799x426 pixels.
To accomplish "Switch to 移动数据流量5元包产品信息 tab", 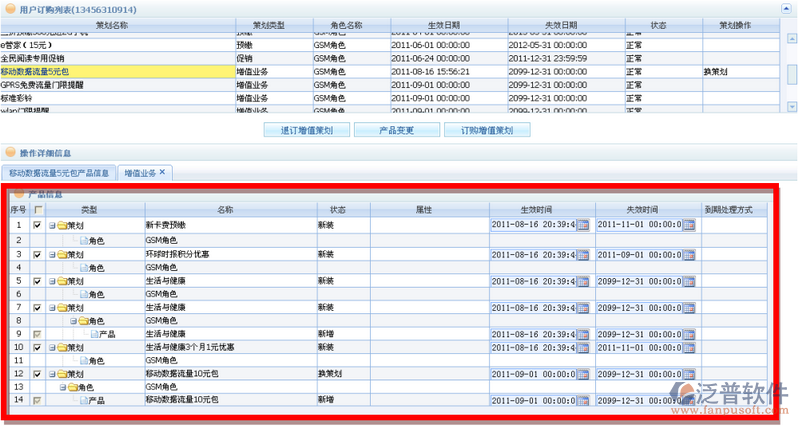I will pos(59,173).
